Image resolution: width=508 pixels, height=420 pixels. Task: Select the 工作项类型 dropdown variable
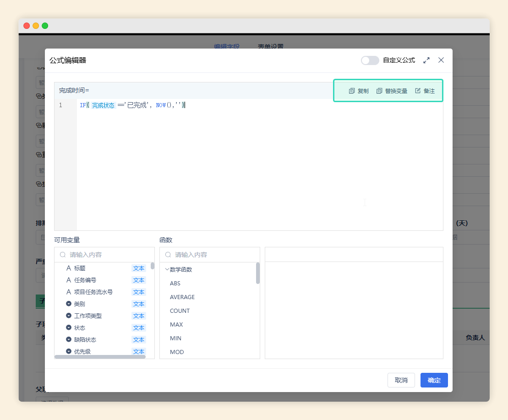pos(87,316)
